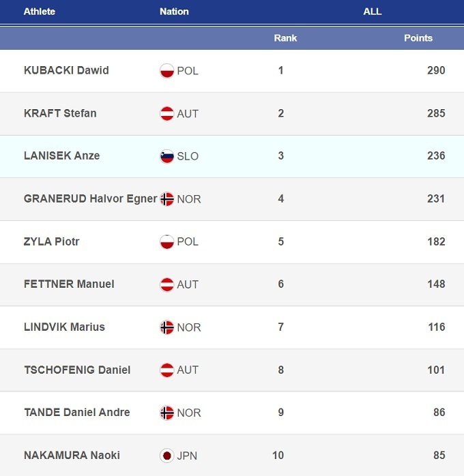The height and width of the screenshot is (476, 464).
Task: Select the ALL column header
Action: click(x=372, y=12)
